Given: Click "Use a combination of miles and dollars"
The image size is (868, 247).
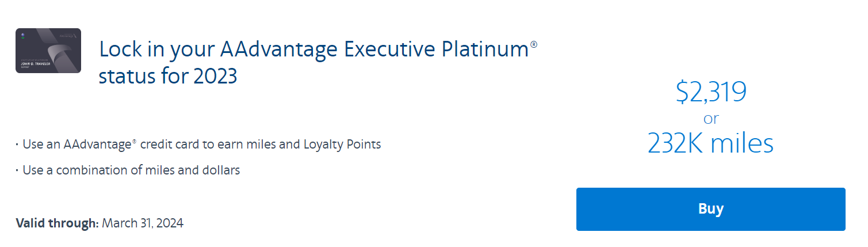Looking at the screenshot, I should point(131,170).
